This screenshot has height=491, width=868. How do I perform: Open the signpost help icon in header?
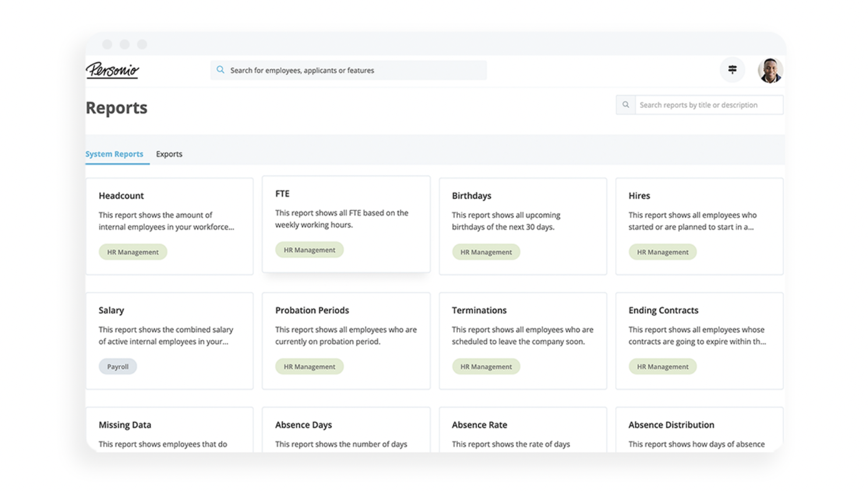pyautogui.click(x=732, y=70)
